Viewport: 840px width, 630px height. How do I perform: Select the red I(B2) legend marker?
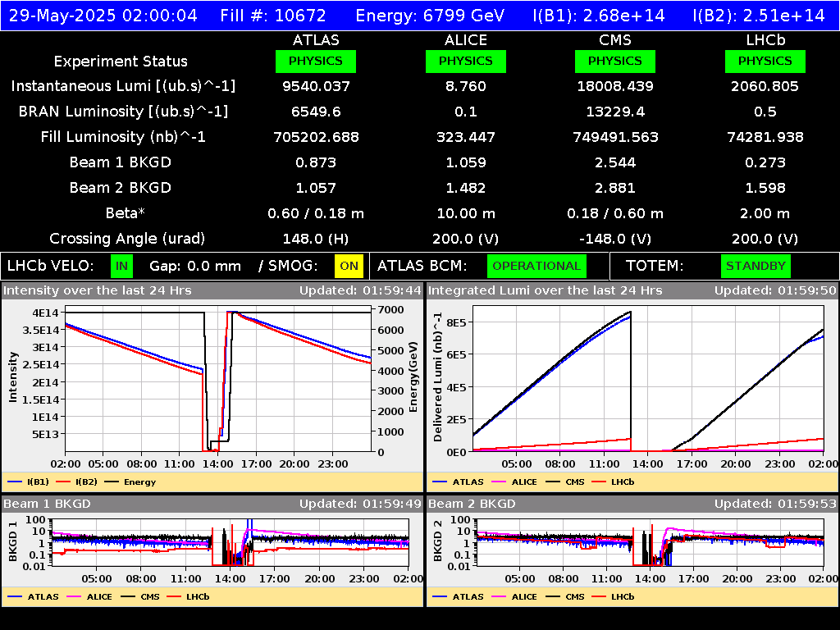pyautogui.click(x=63, y=482)
